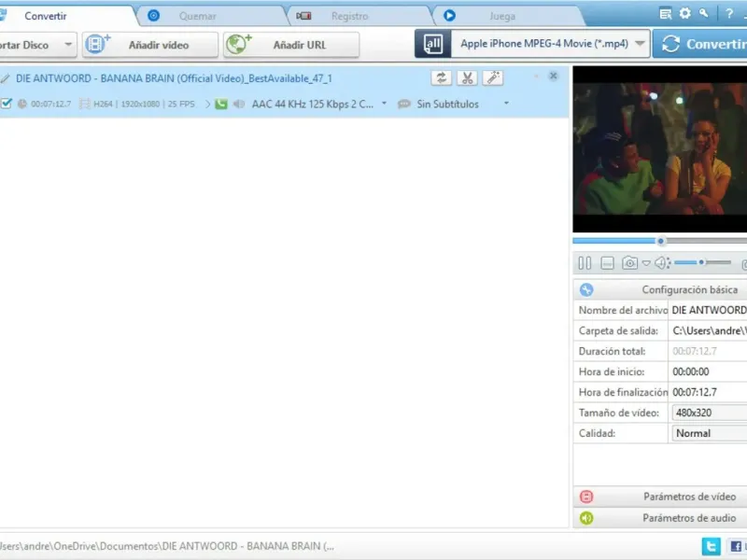Click the list view icon in title bar
747x560 pixels.
click(x=666, y=13)
